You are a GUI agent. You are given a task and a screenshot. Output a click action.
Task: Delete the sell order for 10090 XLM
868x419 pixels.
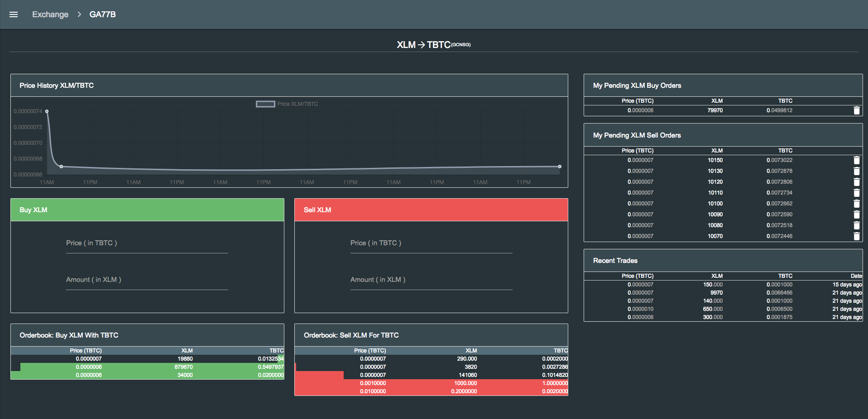(x=857, y=214)
